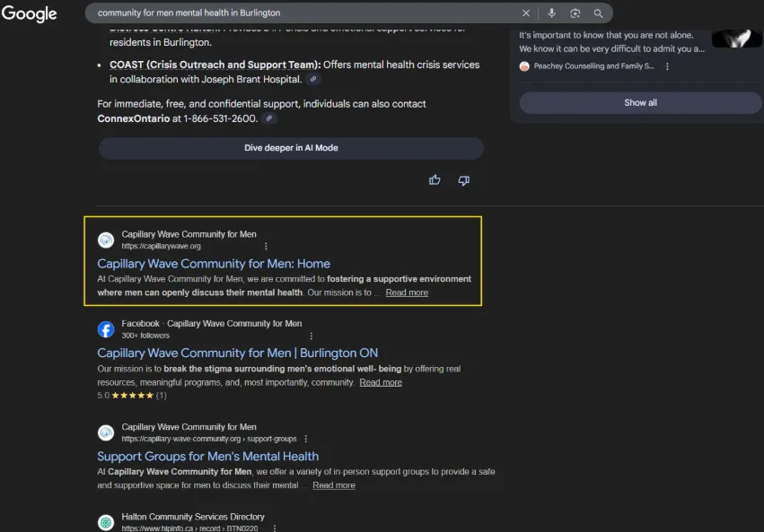The width and height of the screenshot is (764, 532).
Task: Open Capillary Wave Community for Men | Burlington ON
Action: [237, 353]
